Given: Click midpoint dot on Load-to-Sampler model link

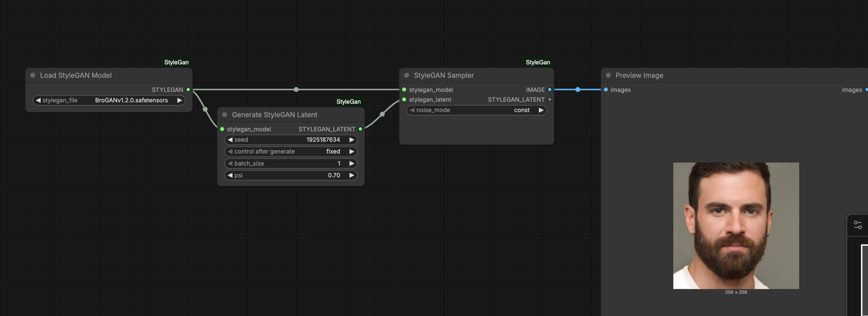Looking at the screenshot, I should [296, 89].
